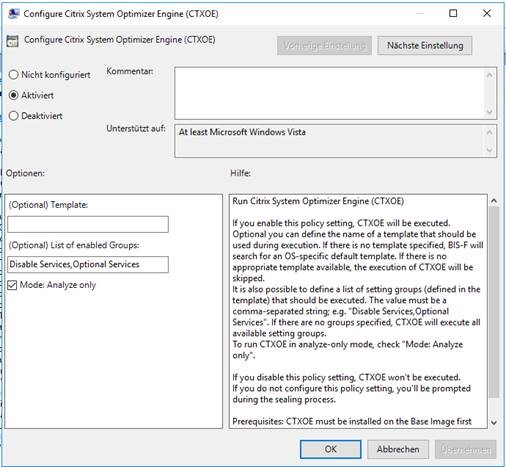Click the Kommentar box scroll down arrow
The height and width of the screenshot is (467, 506).
point(489,111)
